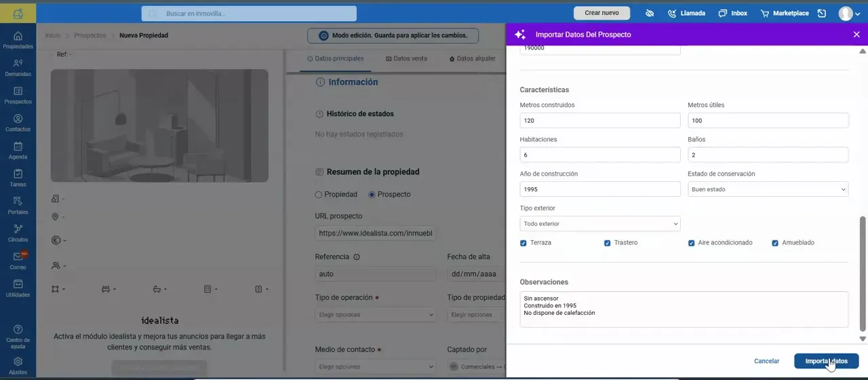
Task: Open the Llamada phone option
Action: 686,13
